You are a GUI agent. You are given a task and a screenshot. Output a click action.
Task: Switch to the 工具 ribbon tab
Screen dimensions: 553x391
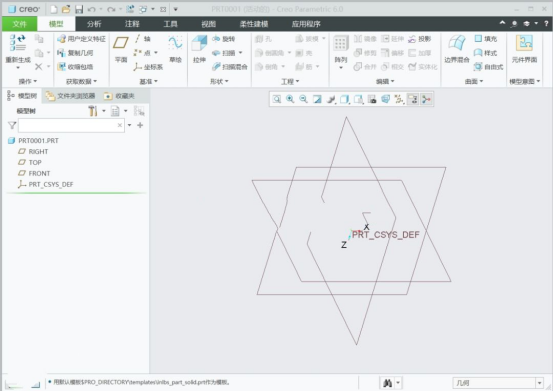point(170,24)
